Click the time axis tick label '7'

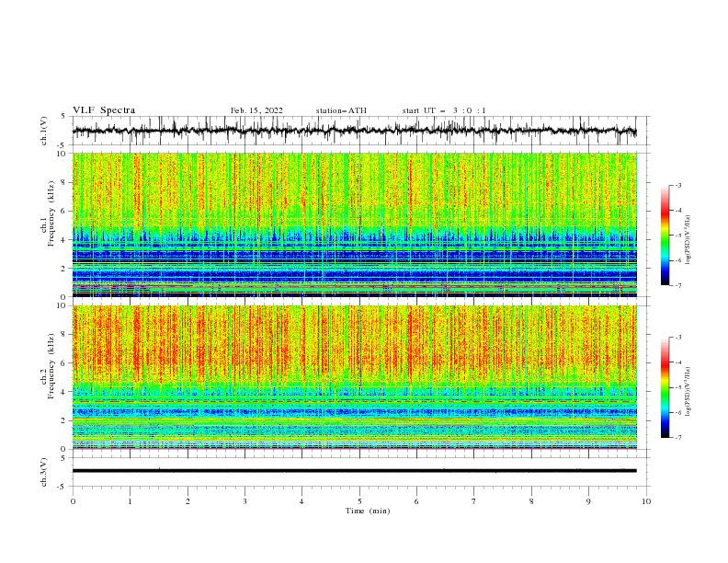click(x=474, y=501)
